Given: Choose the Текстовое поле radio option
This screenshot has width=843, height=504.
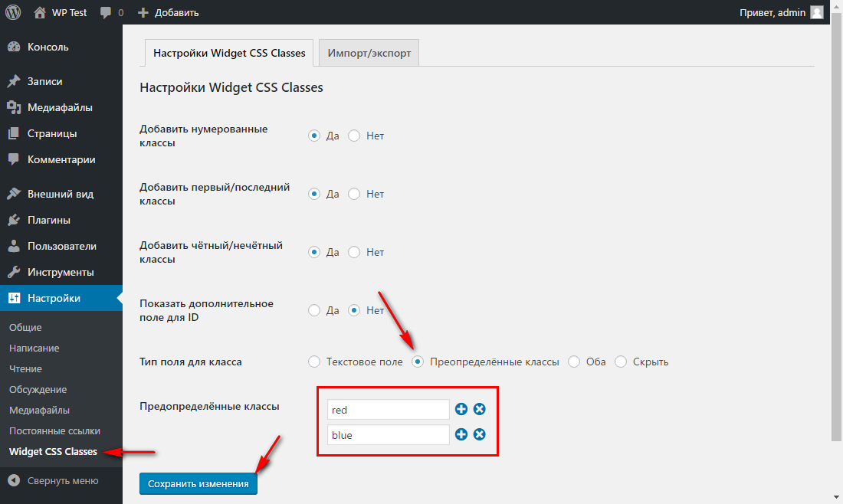Looking at the screenshot, I should click(x=313, y=362).
